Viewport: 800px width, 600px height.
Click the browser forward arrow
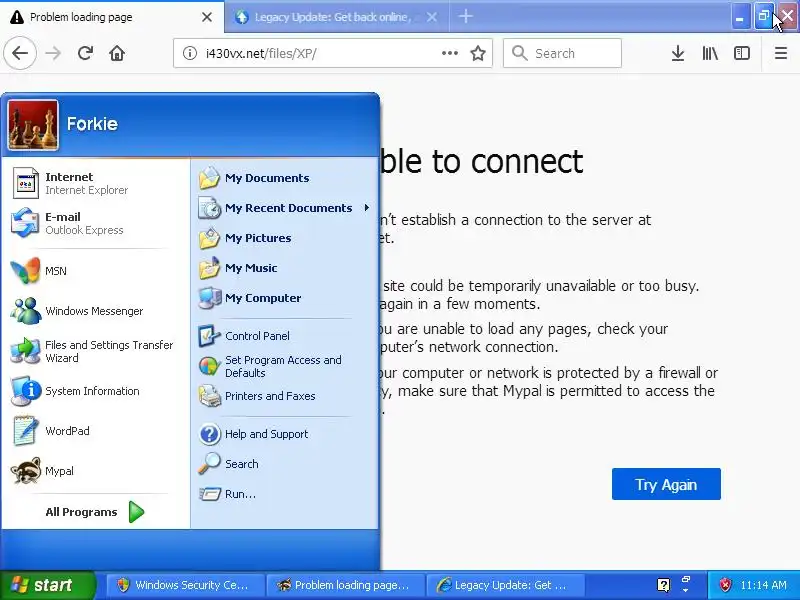tap(53, 53)
